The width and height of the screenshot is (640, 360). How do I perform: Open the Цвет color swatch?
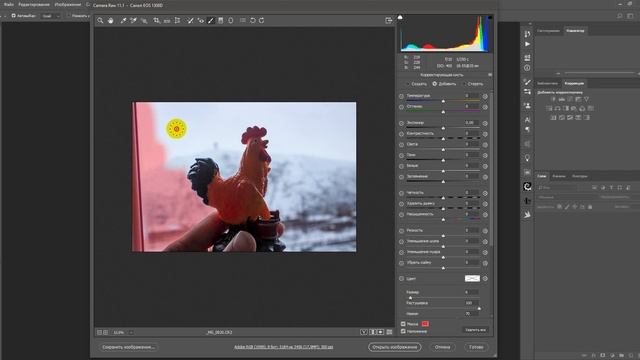(x=472, y=279)
